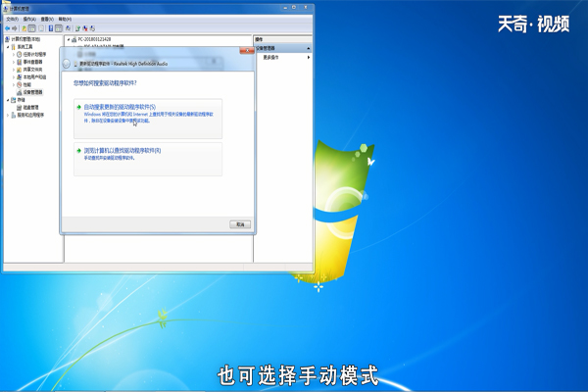
Task: Choose 浏览计算机以查找驱动程序软件(R) option
Action: [148, 159]
